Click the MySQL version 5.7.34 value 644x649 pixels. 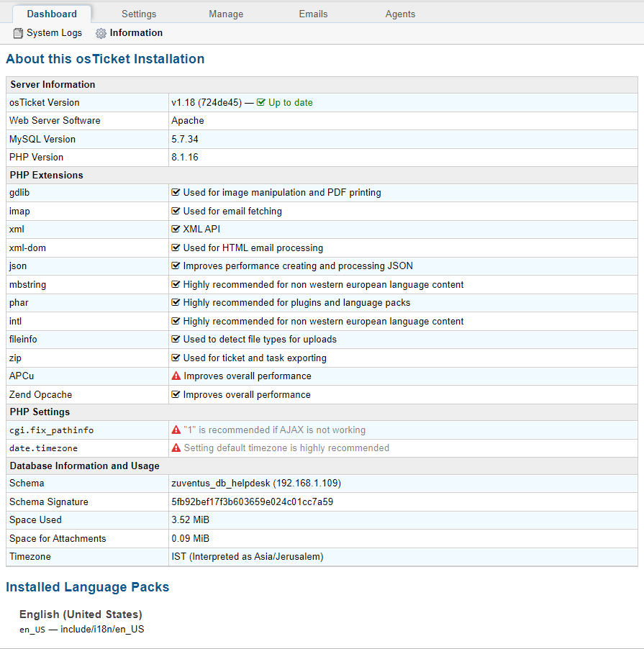(x=185, y=139)
